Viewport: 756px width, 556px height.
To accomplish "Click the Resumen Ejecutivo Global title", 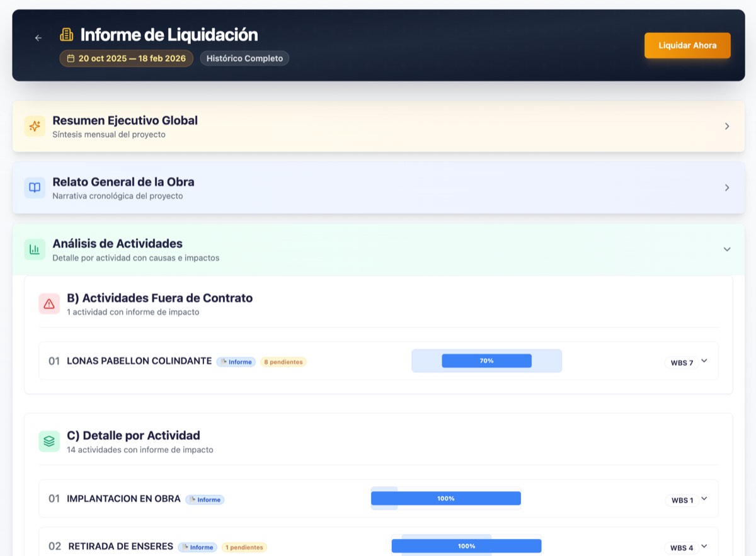I will 125,120.
